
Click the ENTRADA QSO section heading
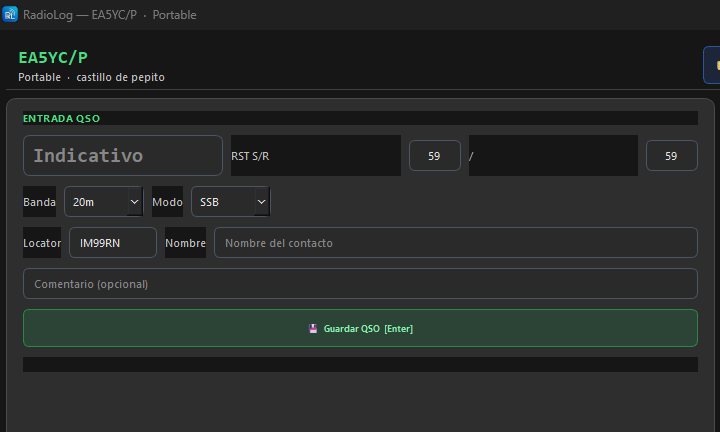click(62, 118)
